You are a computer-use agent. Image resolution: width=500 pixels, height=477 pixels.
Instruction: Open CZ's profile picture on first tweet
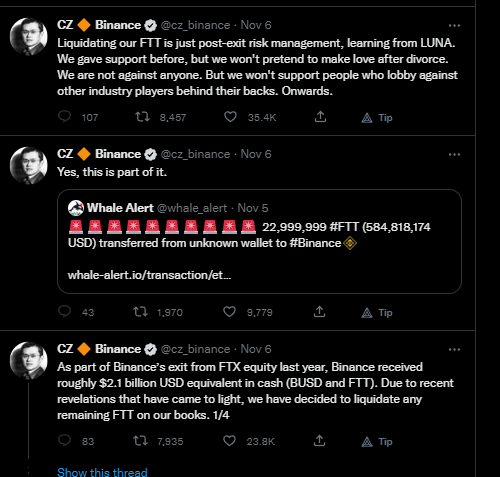[29, 36]
